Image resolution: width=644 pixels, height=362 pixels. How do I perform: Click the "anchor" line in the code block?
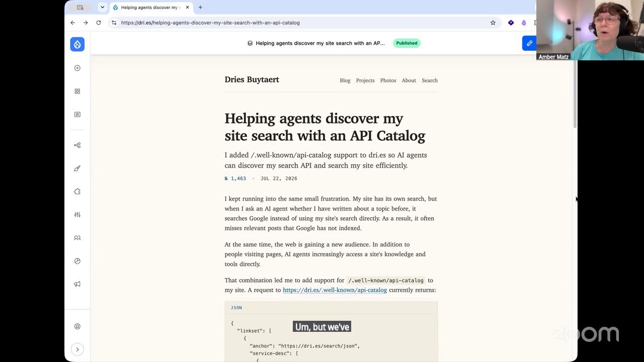tap(304, 346)
